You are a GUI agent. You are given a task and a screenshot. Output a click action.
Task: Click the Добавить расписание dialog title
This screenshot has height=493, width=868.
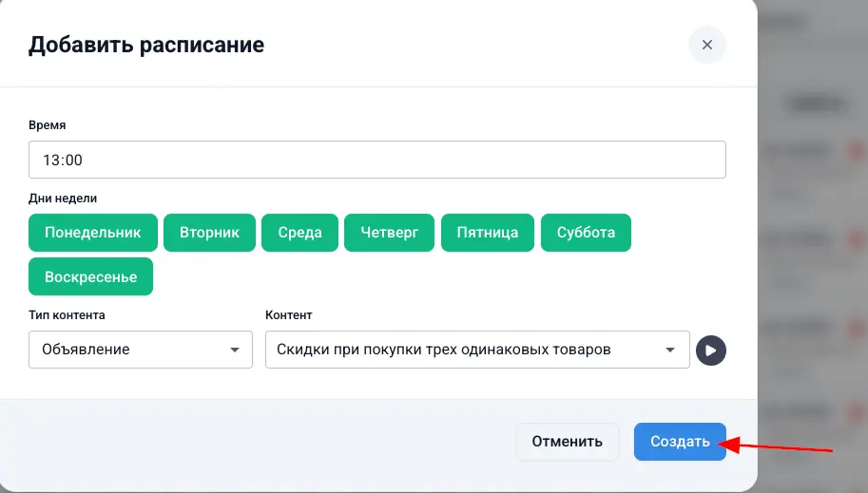point(146,45)
